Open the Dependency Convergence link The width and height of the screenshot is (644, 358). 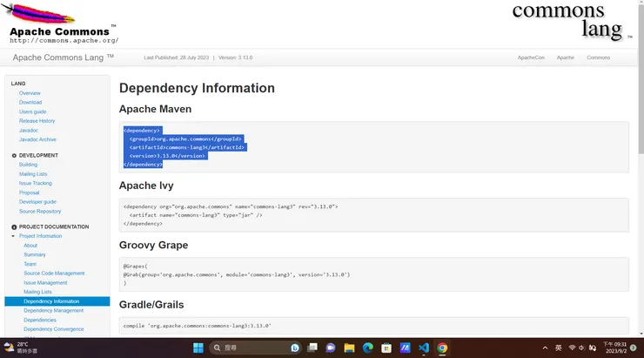pos(54,329)
